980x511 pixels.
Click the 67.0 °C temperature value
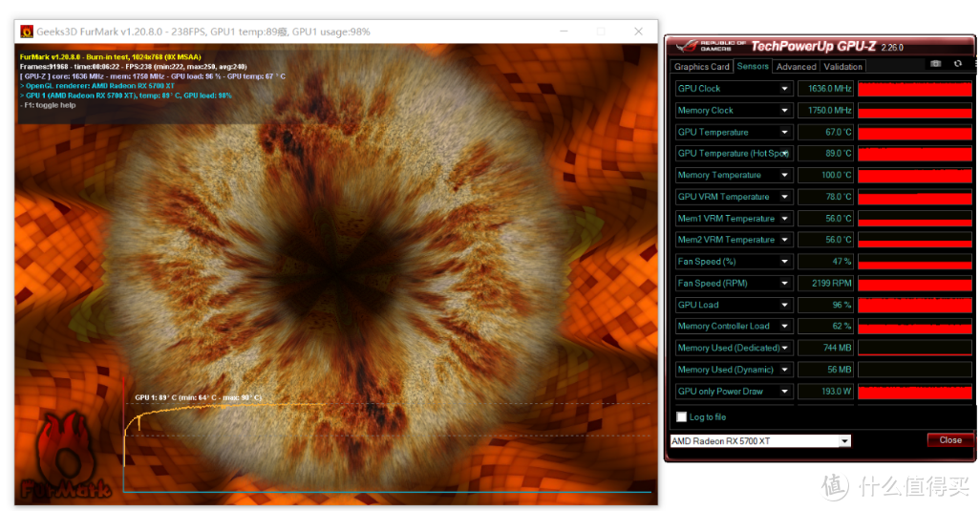click(x=826, y=132)
